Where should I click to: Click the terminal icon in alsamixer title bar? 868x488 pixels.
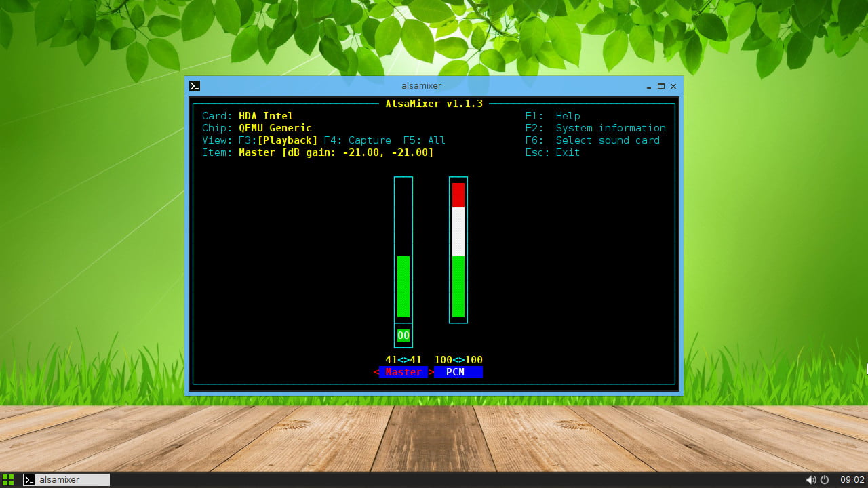pyautogui.click(x=195, y=86)
